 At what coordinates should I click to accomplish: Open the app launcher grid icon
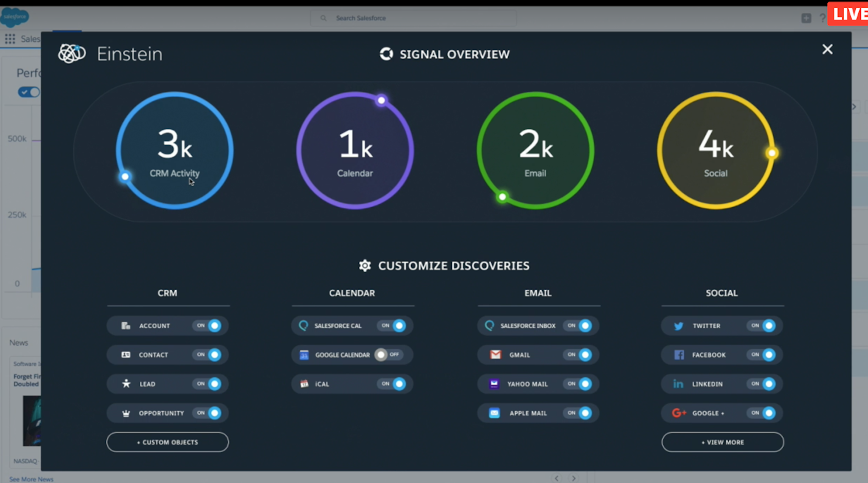coord(10,39)
